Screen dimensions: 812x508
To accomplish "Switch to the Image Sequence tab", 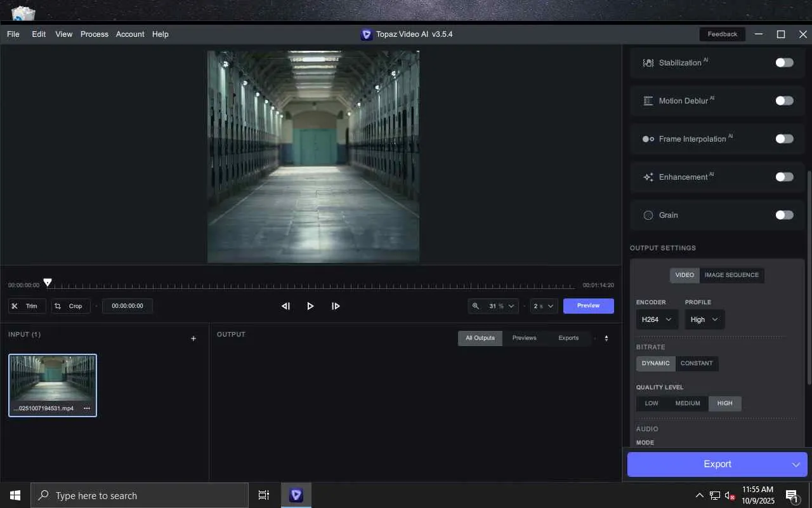I will (x=731, y=275).
